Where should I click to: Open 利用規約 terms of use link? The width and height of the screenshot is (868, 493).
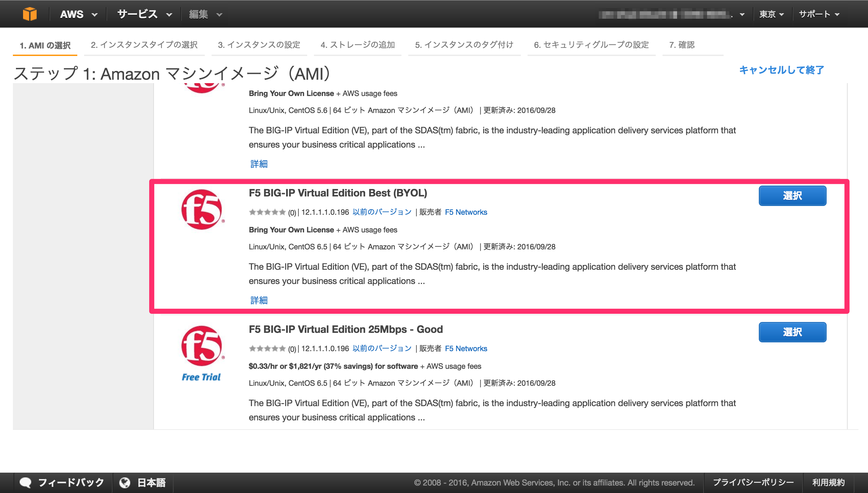828,482
